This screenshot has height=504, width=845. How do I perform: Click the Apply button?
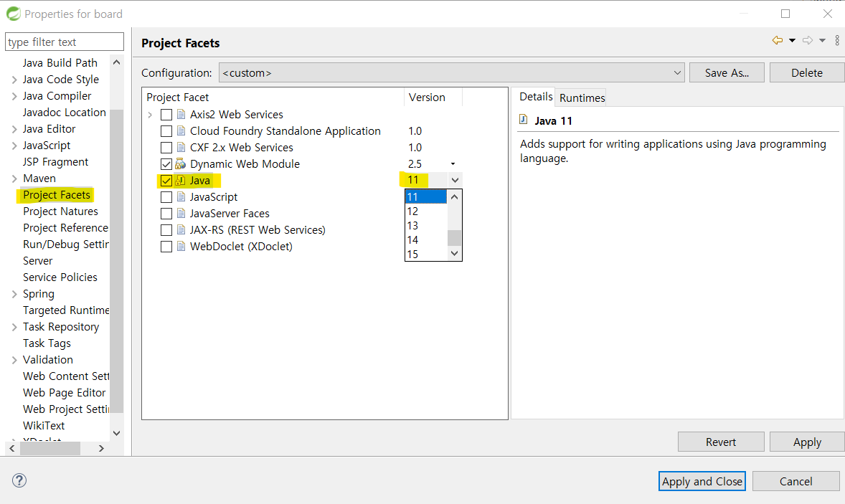coord(807,442)
